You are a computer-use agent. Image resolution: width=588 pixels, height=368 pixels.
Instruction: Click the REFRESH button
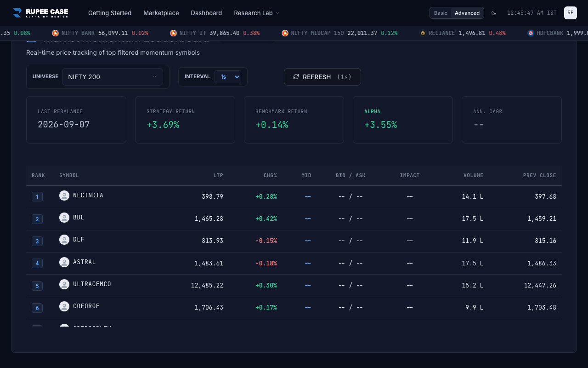tap(322, 77)
